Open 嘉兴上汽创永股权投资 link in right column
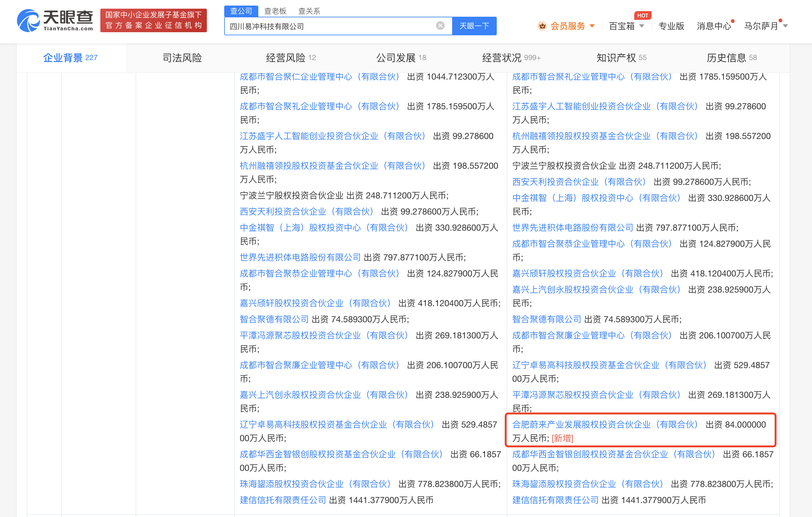The width and height of the screenshot is (812, 517). coord(596,290)
